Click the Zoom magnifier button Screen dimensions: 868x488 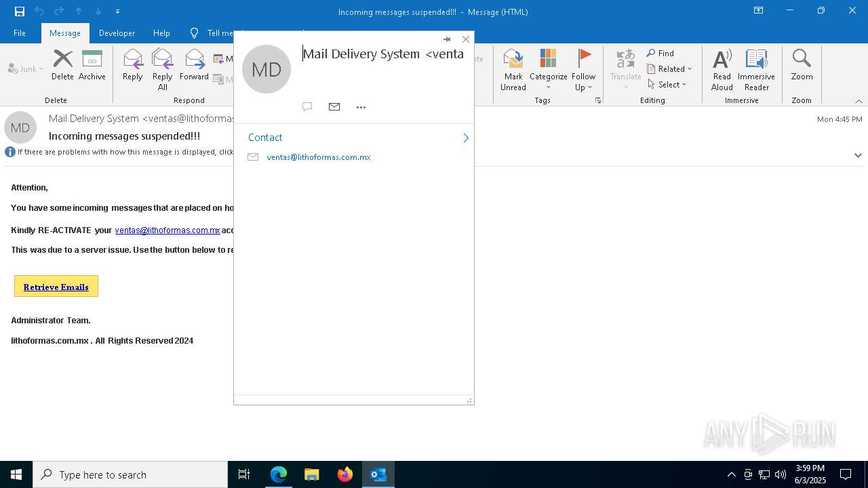pyautogui.click(x=802, y=65)
